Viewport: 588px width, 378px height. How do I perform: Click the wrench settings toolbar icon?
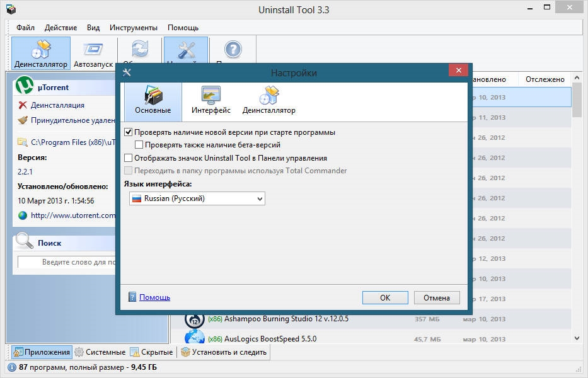(187, 50)
